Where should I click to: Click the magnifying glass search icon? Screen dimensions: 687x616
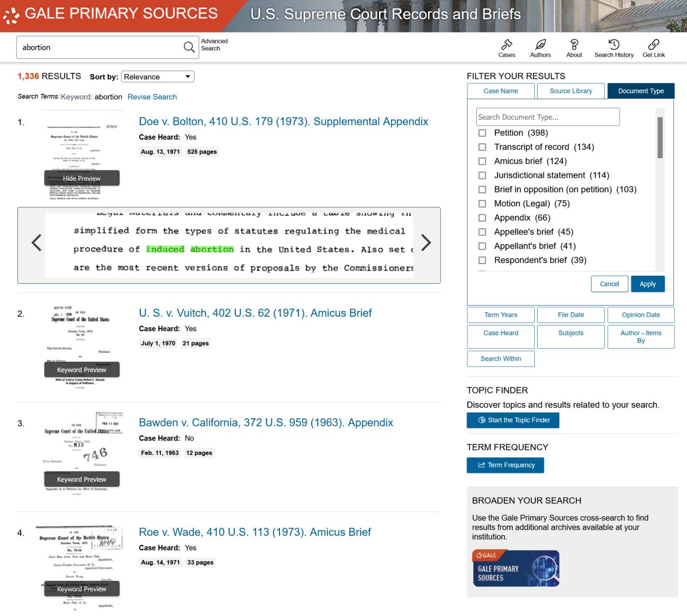[189, 47]
